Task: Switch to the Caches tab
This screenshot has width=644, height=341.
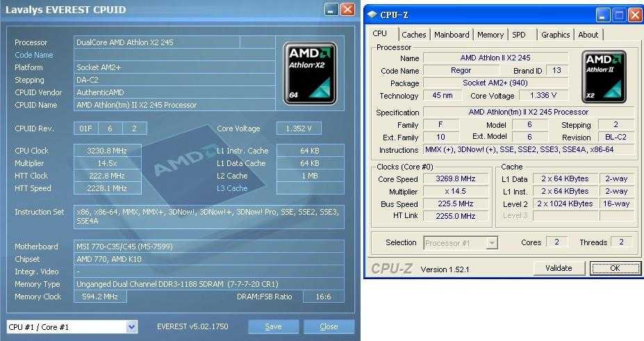Action: pyautogui.click(x=413, y=35)
